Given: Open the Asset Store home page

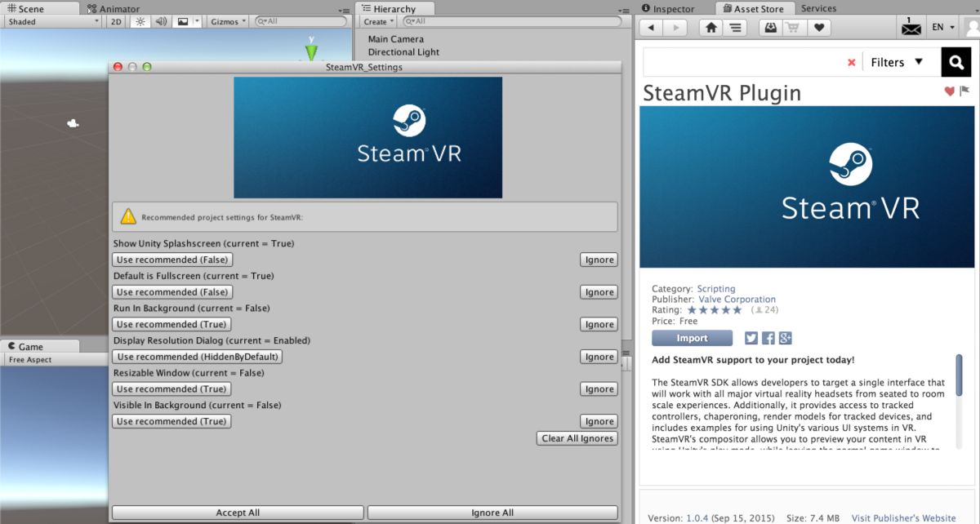Looking at the screenshot, I should tap(711, 27).
